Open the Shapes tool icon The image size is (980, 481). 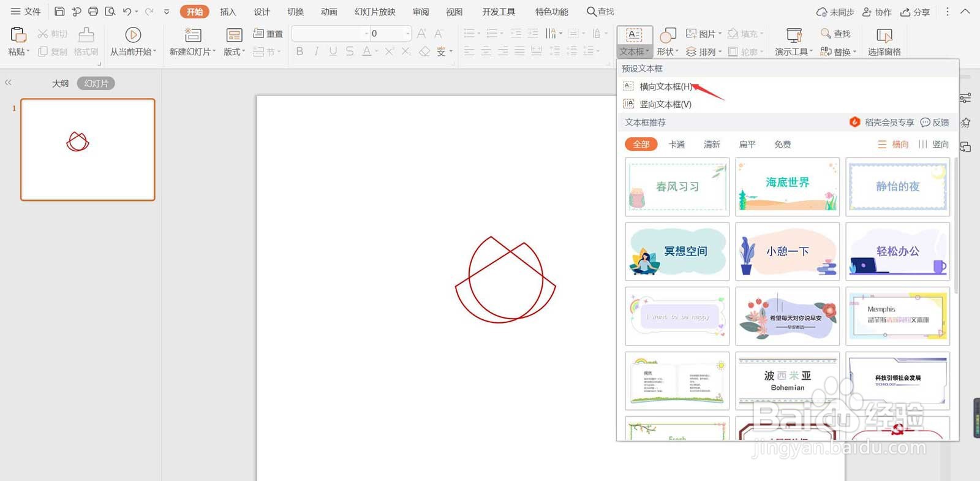click(x=668, y=35)
